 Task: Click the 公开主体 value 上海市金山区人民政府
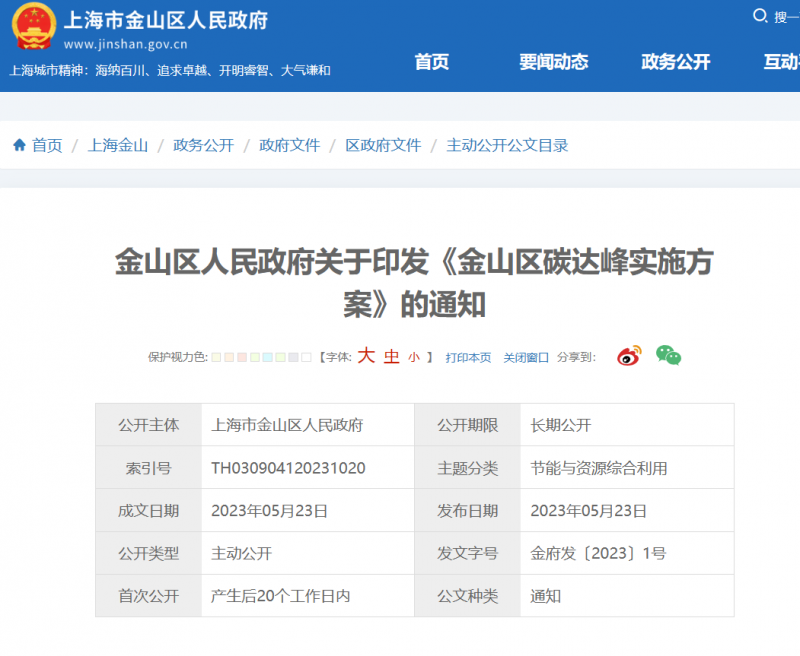coord(287,425)
